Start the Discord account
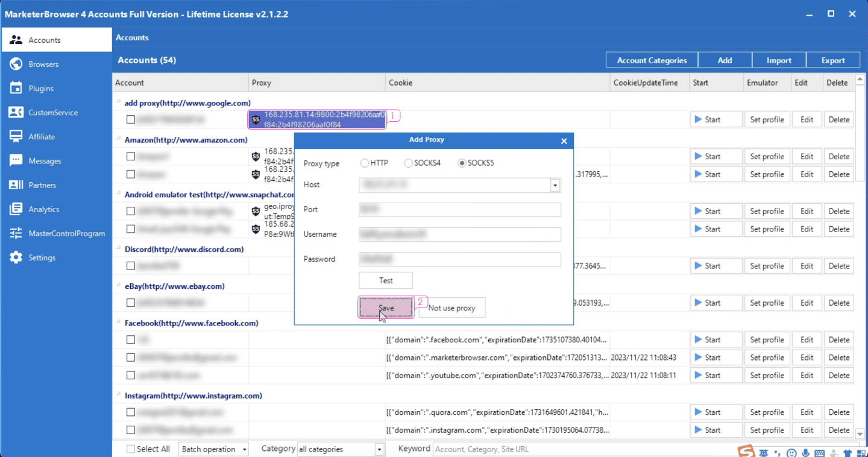This screenshot has height=457, width=868. point(716,266)
